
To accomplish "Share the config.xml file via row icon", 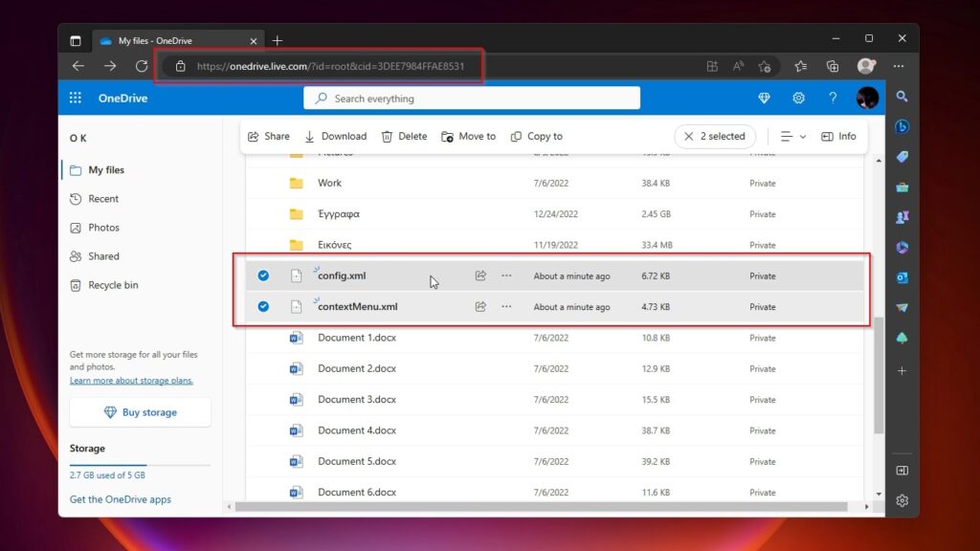I will tap(480, 275).
